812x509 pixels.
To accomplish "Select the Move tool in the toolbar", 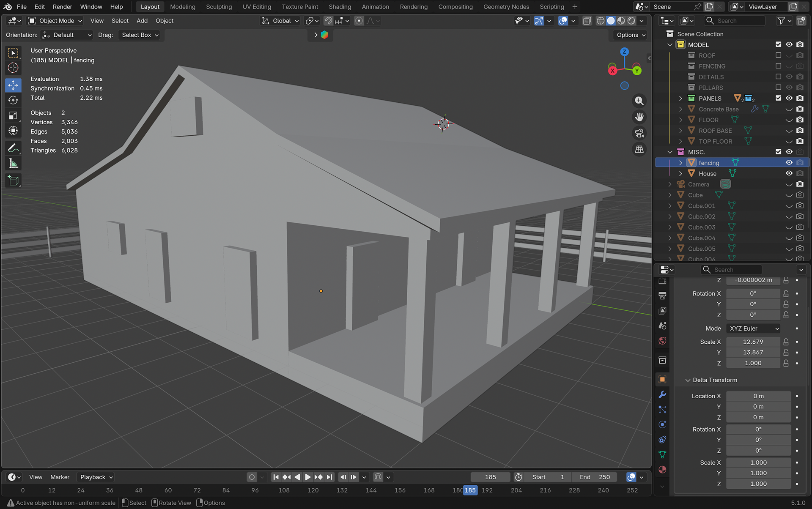I will click(x=13, y=85).
